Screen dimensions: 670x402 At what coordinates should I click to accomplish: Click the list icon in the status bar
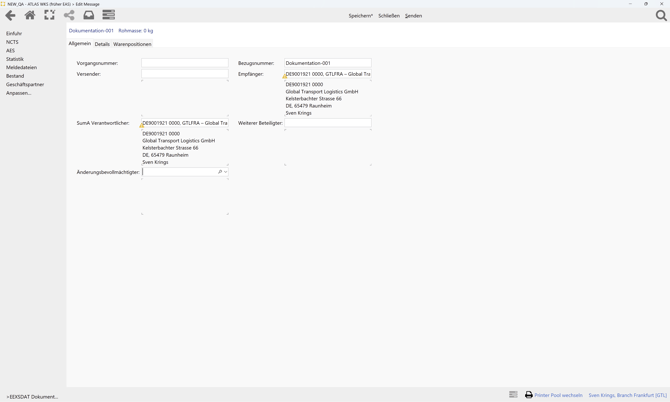pyautogui.click(x=513, y=395)
